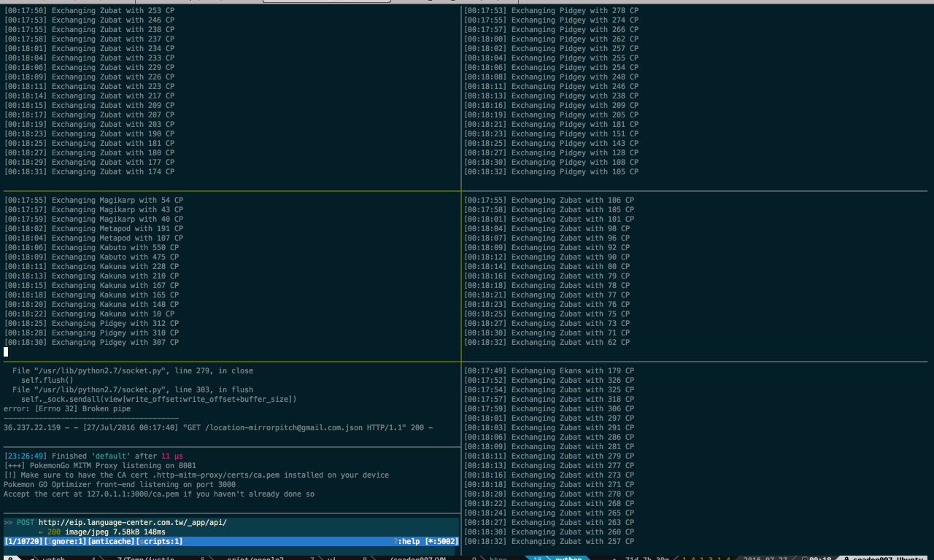Select the seadog007/VM tmux window
Image resolution: width=934 pixels, height=560 pixels.
coord(417,559)
